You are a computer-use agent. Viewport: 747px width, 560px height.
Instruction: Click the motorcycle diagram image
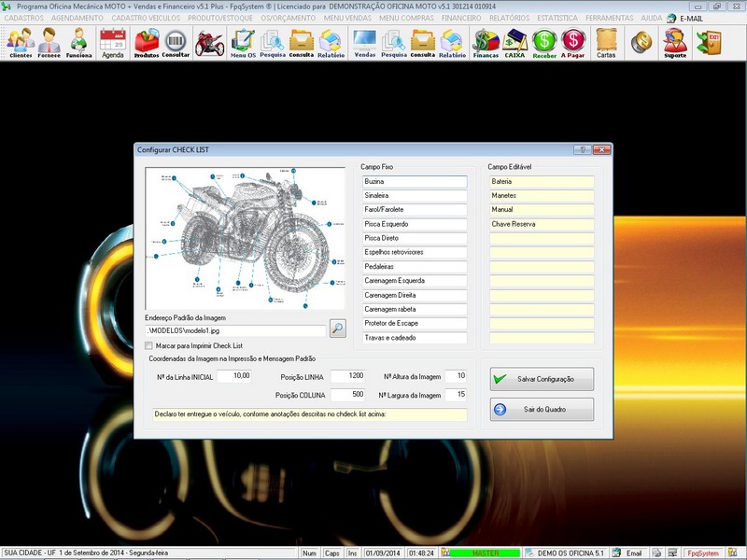(x=246, y=239)
